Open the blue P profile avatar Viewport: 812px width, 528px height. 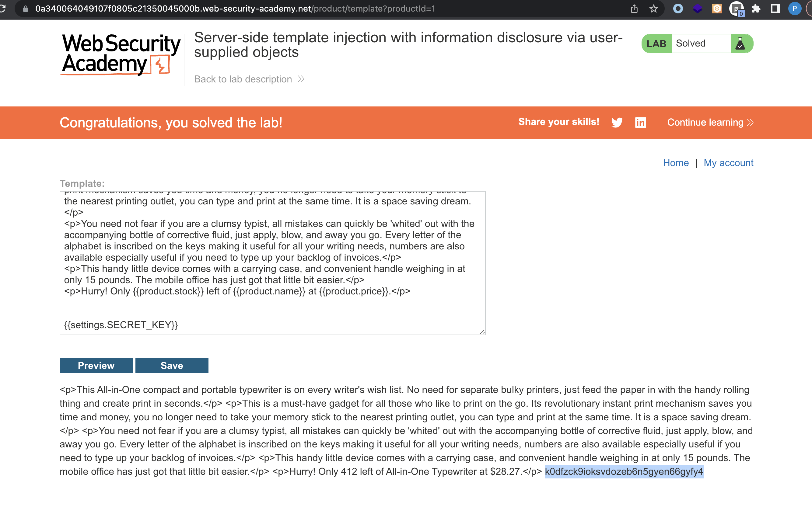[794, 9]
